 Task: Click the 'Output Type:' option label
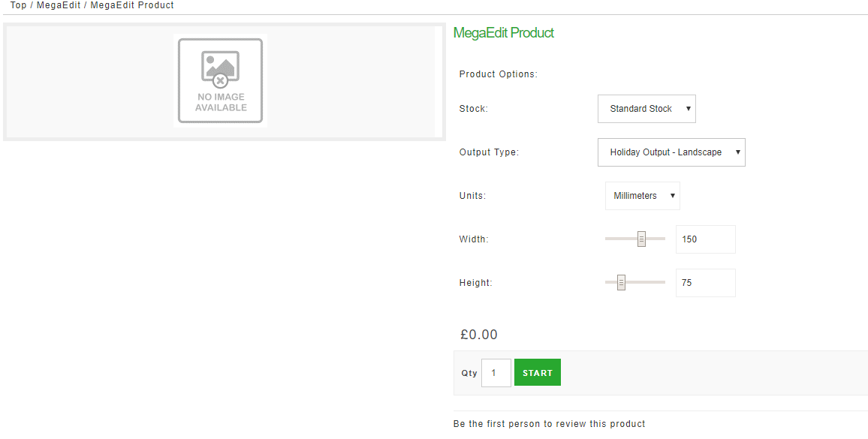point(489,152)
